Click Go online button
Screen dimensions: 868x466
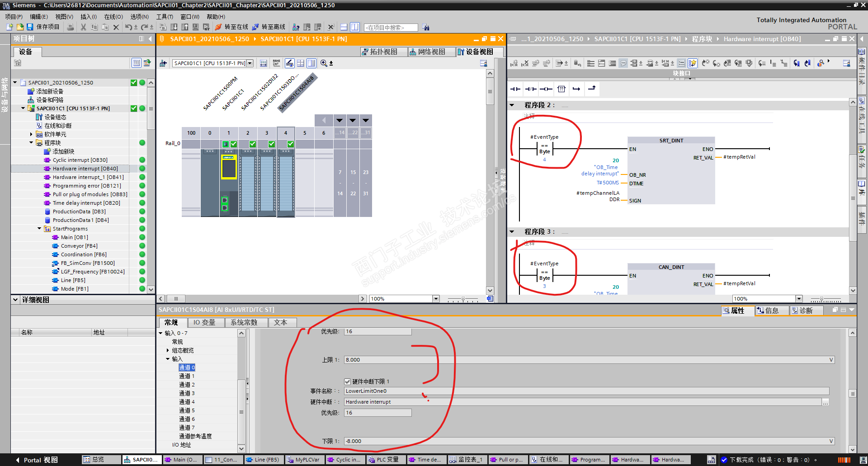pos(231,27)
